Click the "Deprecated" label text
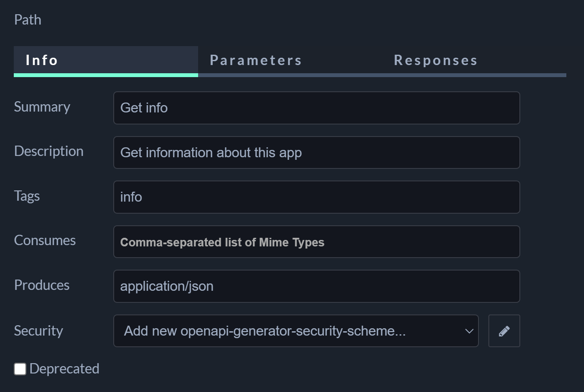Viewport: 584px width, 392px height. click(x=65, y=369)
